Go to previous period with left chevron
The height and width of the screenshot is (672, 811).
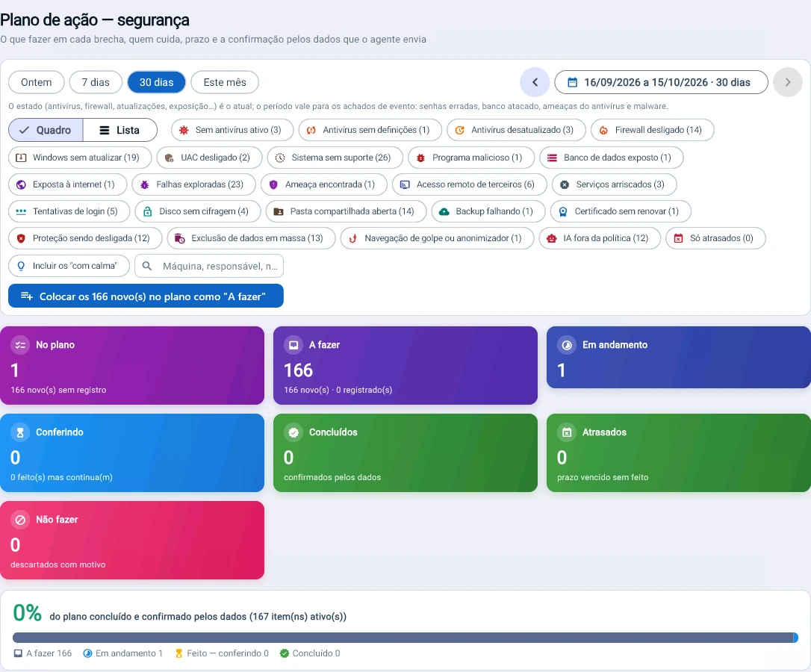[x=535, y=82]
